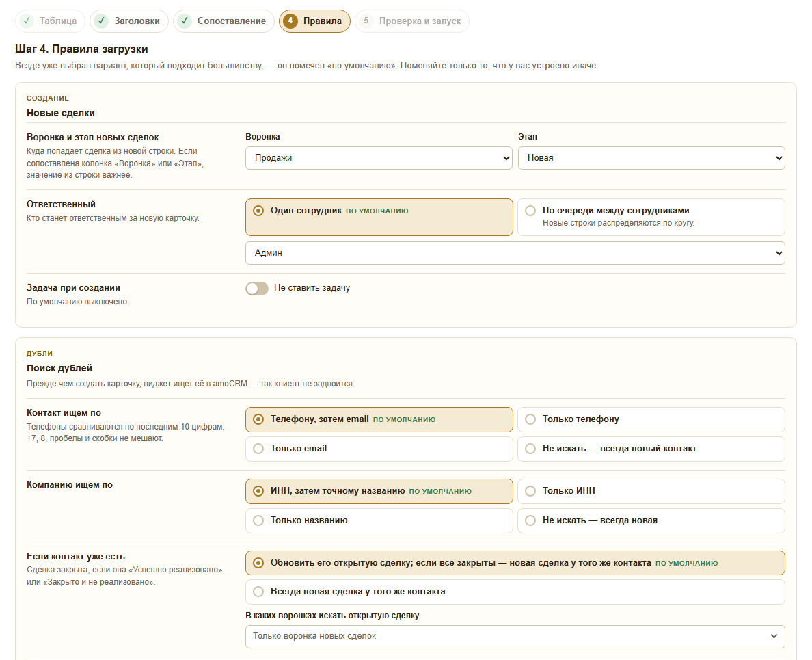Jump to «Проверка и запуск» step

point(412,21)
